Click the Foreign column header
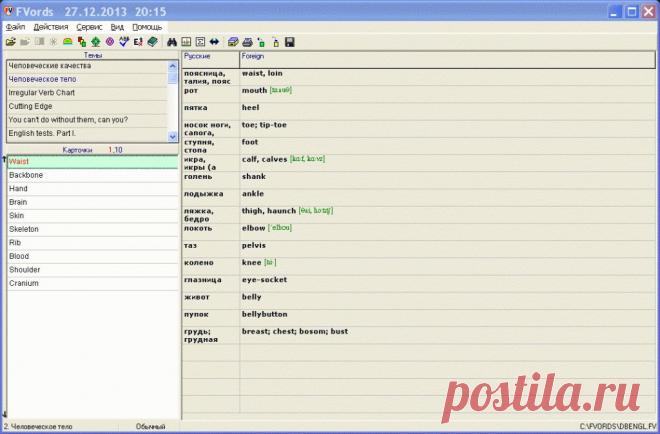The width and height of the screenshot is (660, 434). click(253, 57)
